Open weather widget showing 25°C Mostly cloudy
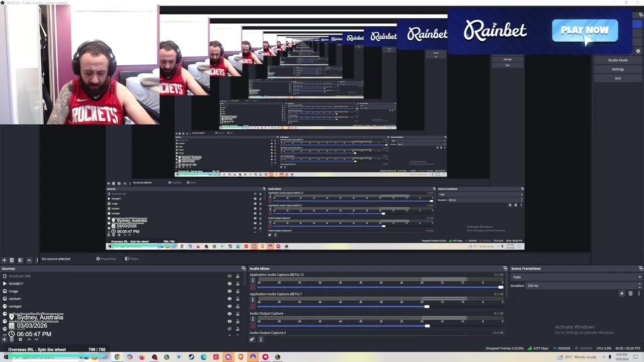The image size is (644, 362). 577,357
